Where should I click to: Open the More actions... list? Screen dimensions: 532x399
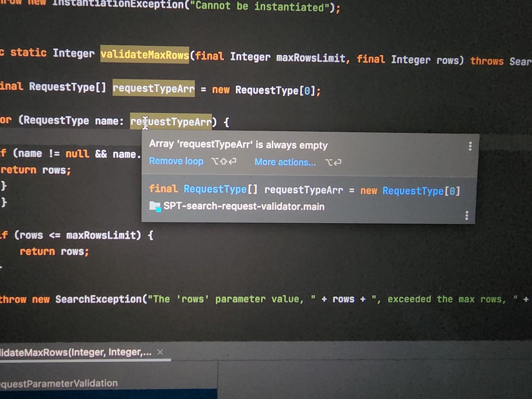click(x=285, y=162)
